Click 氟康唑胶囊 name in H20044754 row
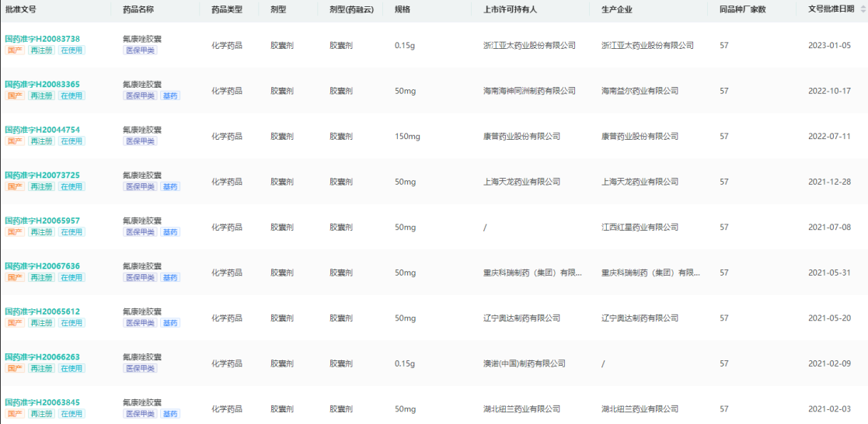Image resolution: width=868 pixels, height=424 pixels. (142, 130)
